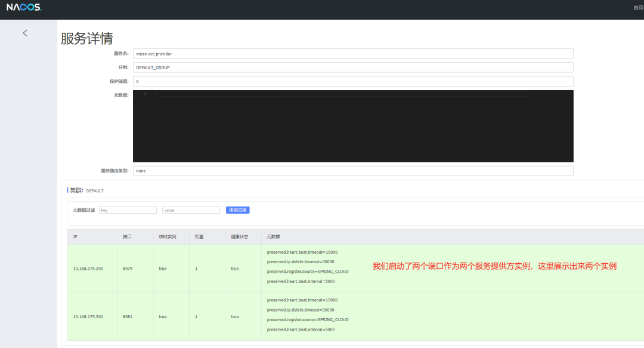Click the 端口 column header
Screen dimensions: 644x348
[127, 237]
